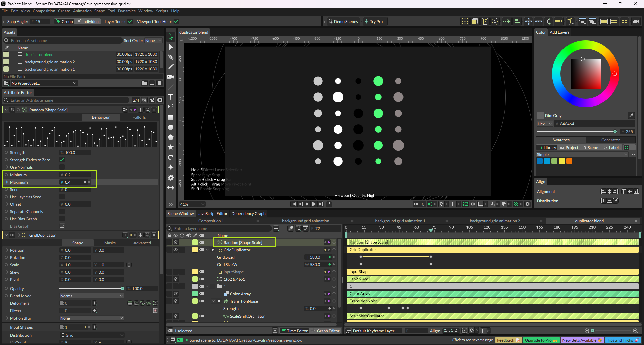Open the Blend Mode dropdown
The width and height of the screenshot is (644, 345).
92,296
